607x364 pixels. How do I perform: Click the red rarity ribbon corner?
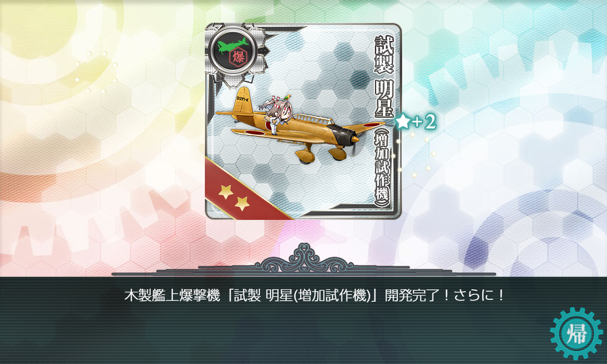click(x=238, y=192)
